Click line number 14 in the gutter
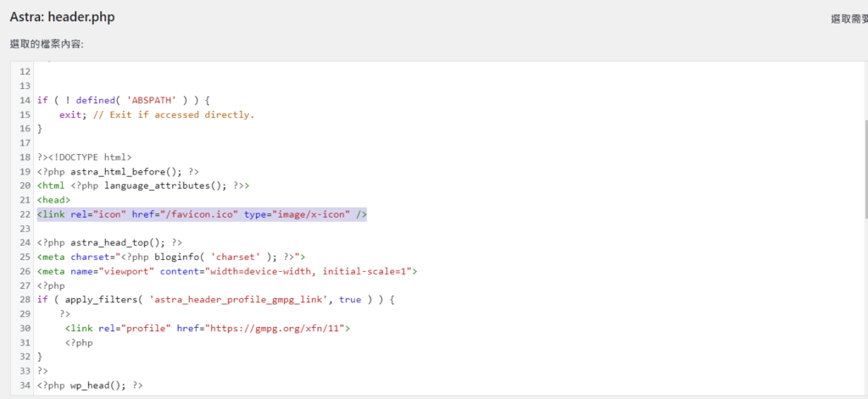The width and height of the screenshot is (868, 399). [x=23, y=100]
